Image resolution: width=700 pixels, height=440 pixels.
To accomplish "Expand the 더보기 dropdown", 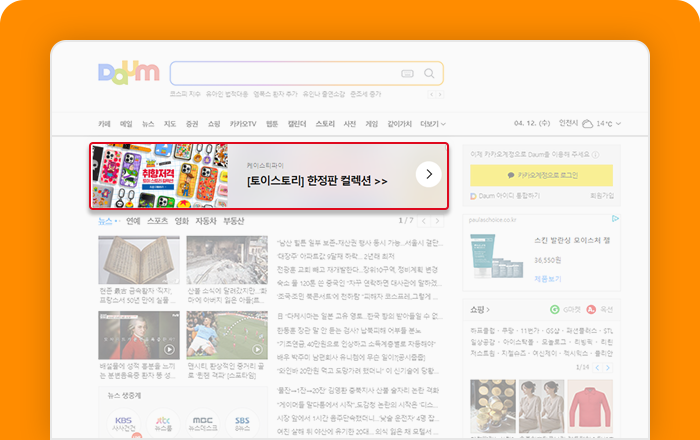I will 433,124.
